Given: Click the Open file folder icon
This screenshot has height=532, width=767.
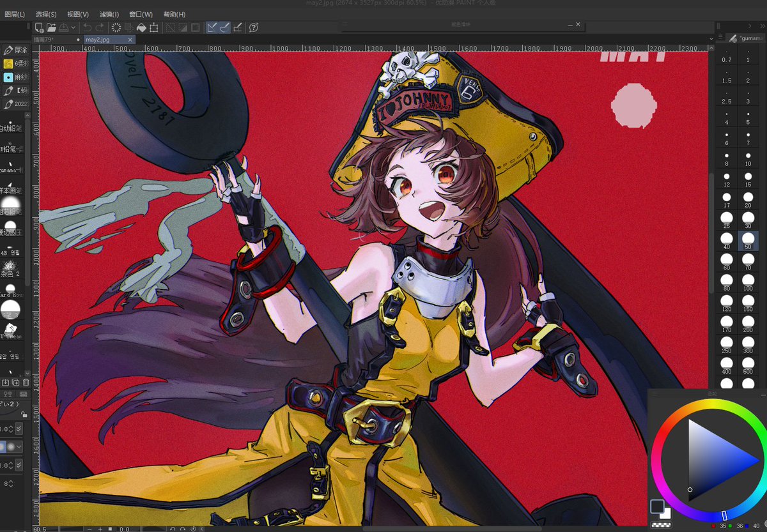Looking at the screenshot, I should tap(52, 27).
